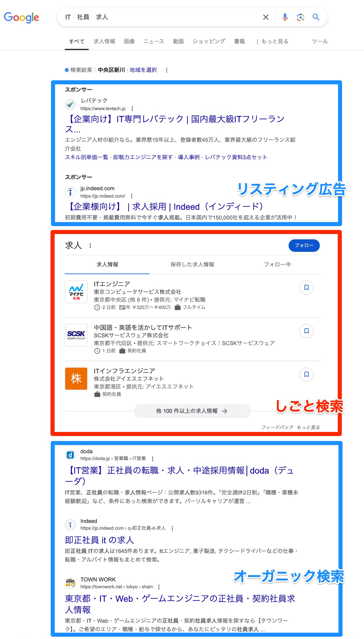Click the スキル別単価一覧 sitelink
This screenshot has width=364, height=639.
(86, 157)
